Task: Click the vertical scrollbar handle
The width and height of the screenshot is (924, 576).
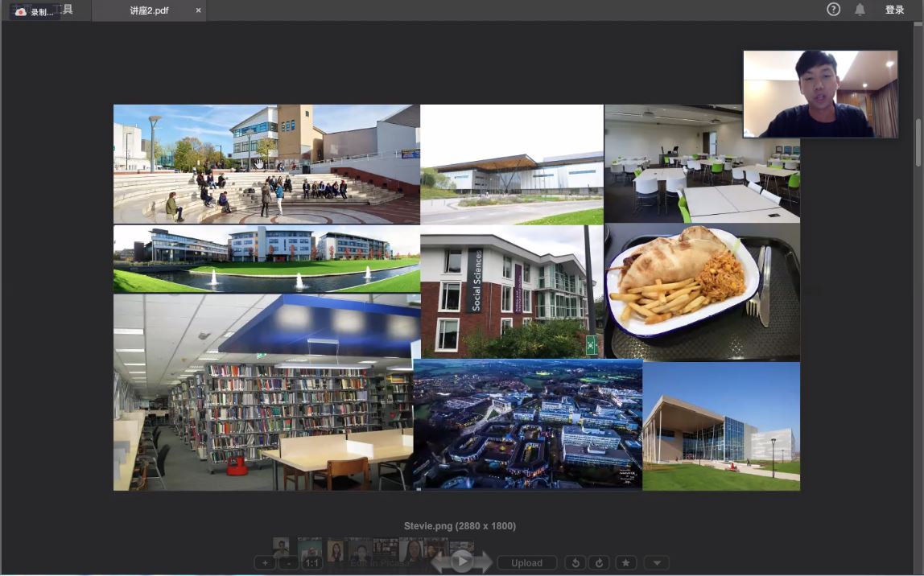Action: [919, 143]
